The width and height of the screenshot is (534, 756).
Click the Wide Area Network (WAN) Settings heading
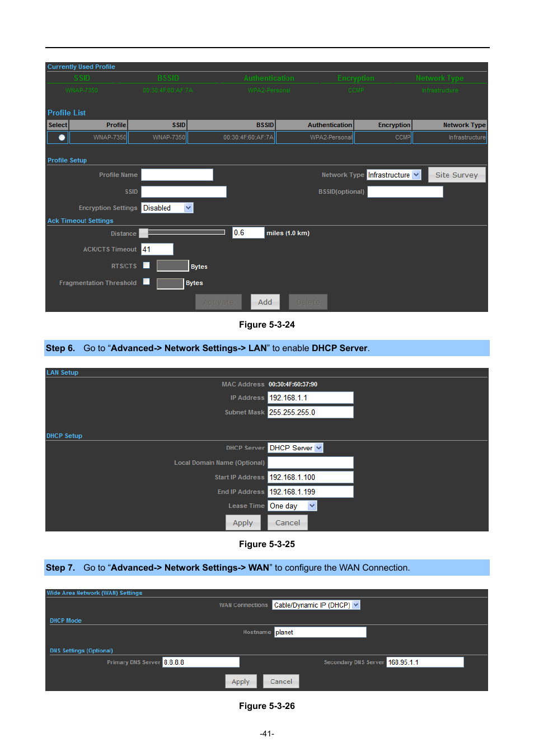(95, 593)
